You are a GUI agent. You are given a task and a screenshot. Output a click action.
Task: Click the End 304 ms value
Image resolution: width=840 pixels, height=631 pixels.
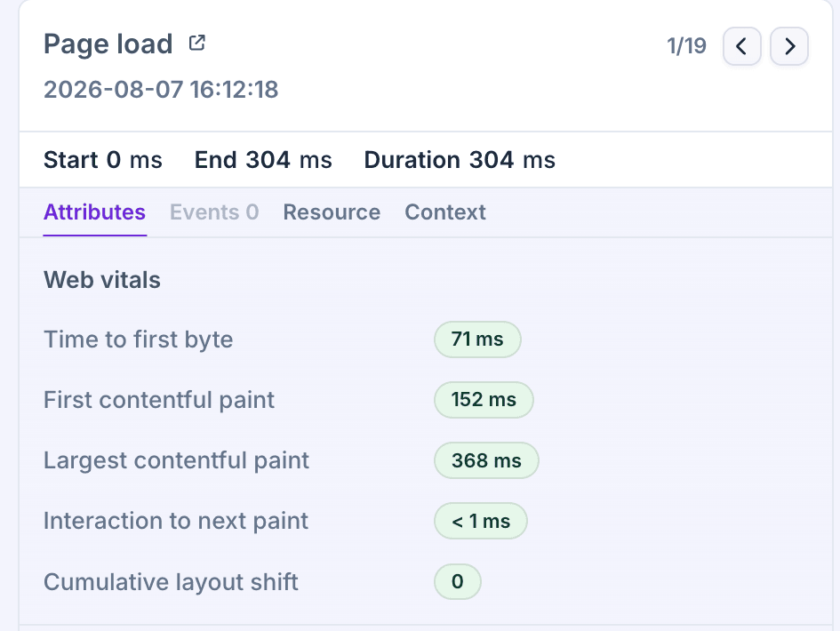point(263,160)
